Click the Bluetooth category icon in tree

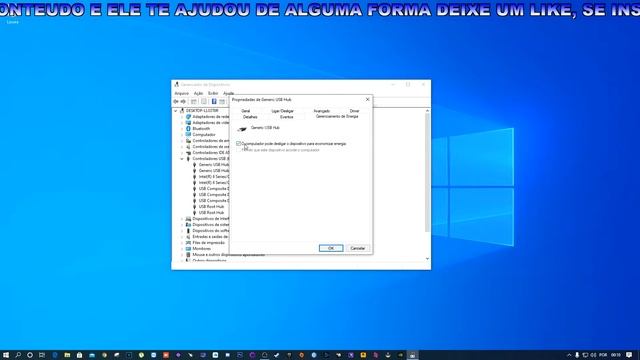point(188,129)
